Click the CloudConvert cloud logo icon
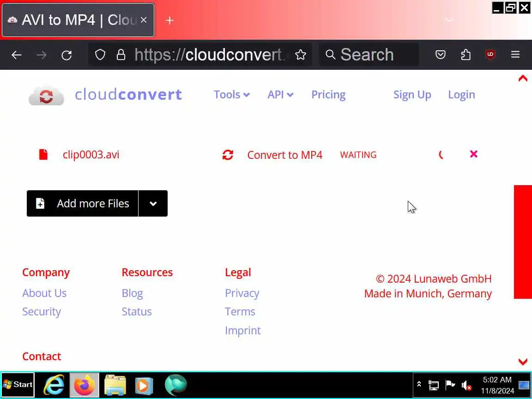Viewport: 532px width, 399px height. pyautogui.click(x=46, y=96)
